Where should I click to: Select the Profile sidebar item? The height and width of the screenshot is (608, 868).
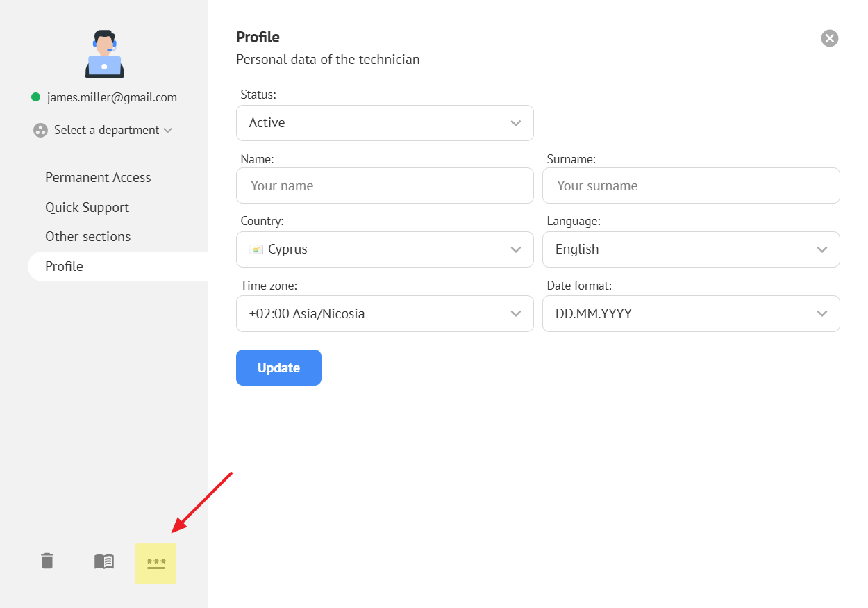(64, 267)
